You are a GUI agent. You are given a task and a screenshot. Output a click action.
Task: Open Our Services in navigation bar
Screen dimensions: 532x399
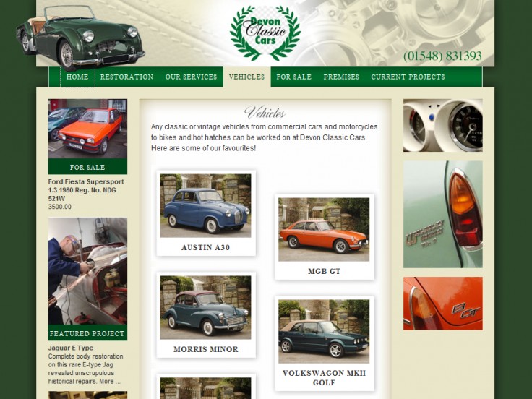pos(191,77)
